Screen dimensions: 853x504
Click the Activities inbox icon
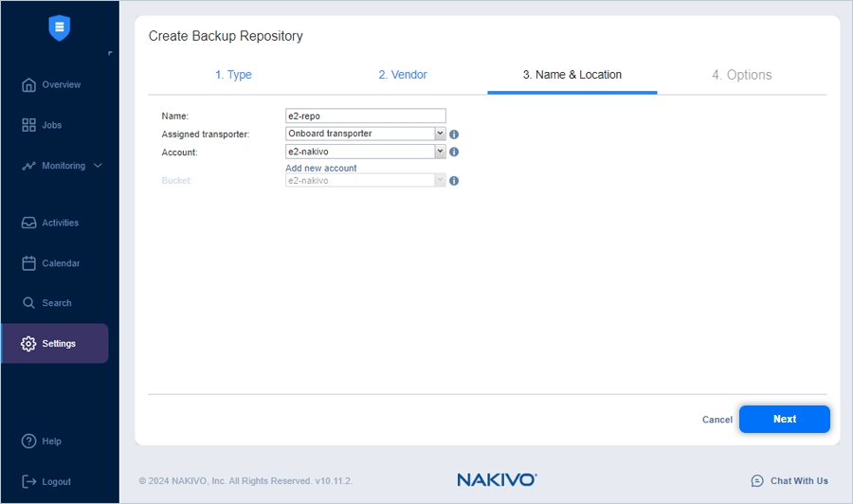click(x=28, y=223)
